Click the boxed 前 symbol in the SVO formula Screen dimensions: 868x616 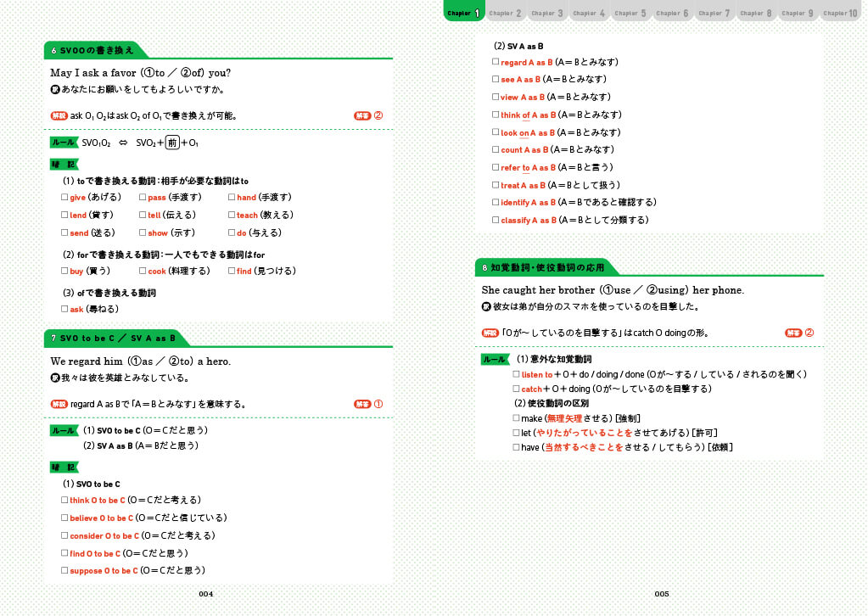pyautogui.click(x=172, y=143)
